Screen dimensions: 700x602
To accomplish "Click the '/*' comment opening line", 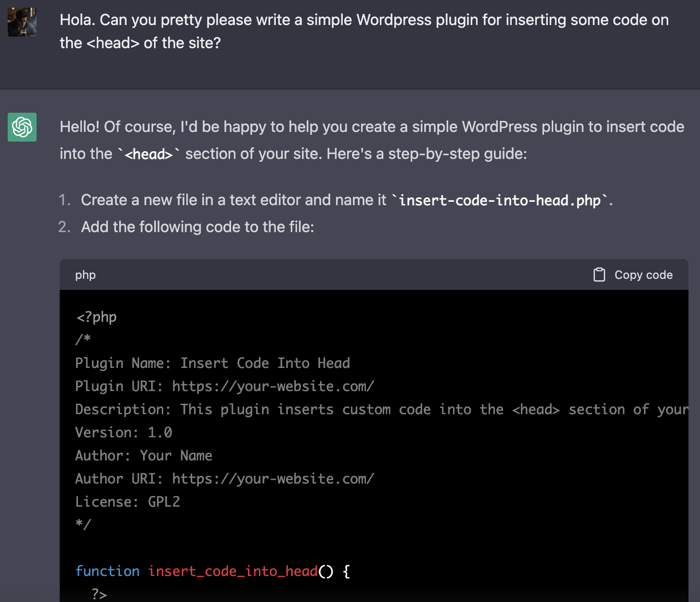I will [x=83, y=340].
